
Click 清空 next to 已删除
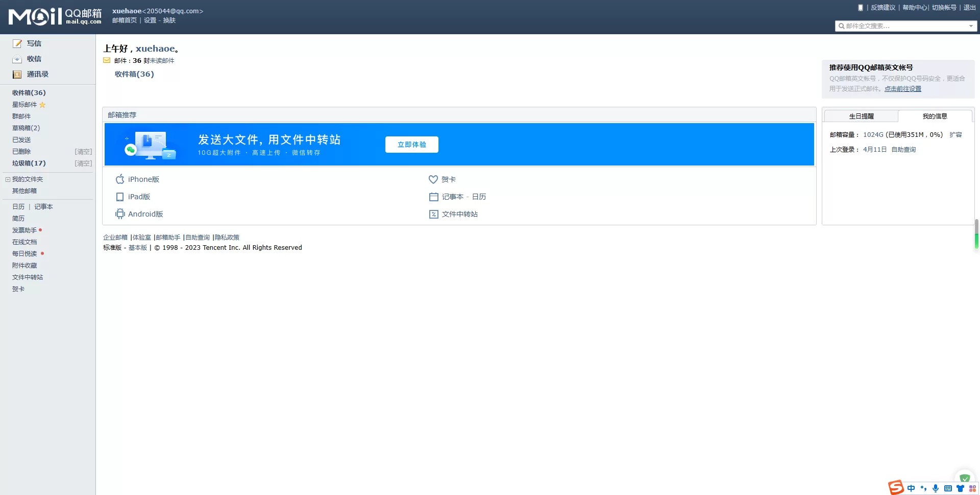[83, 152]
